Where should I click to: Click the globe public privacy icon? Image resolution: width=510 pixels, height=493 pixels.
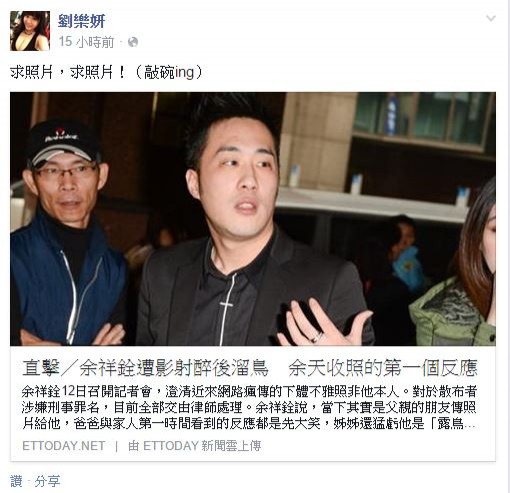(133, 42)
